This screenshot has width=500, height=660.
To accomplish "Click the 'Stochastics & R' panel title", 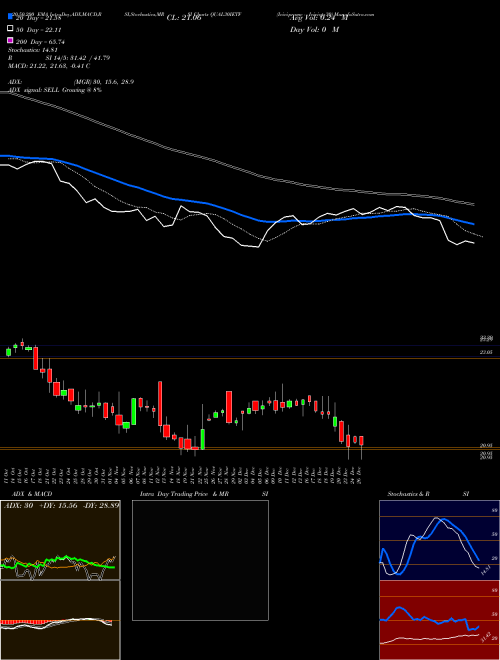I will pyautogui.click(x=409, y=494).
